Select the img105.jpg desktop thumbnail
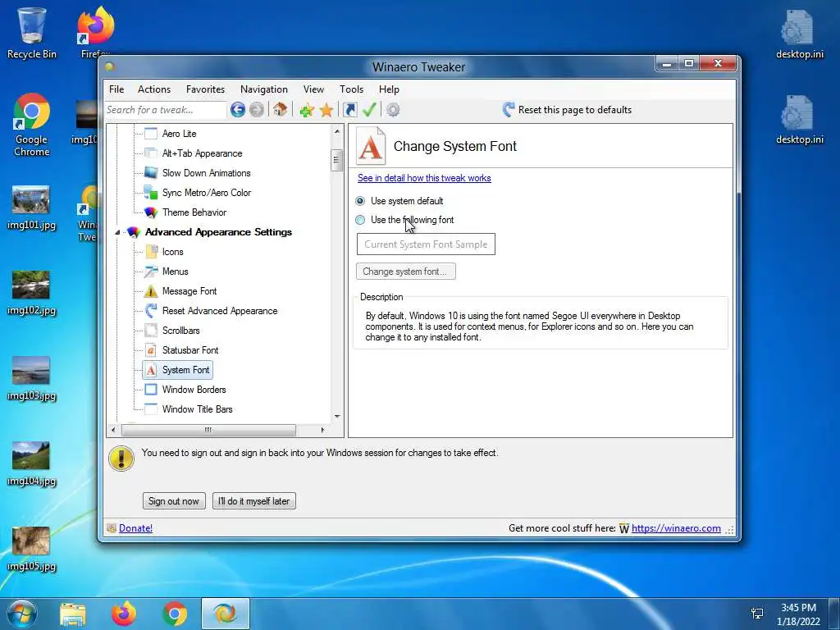 pos(31,541)
